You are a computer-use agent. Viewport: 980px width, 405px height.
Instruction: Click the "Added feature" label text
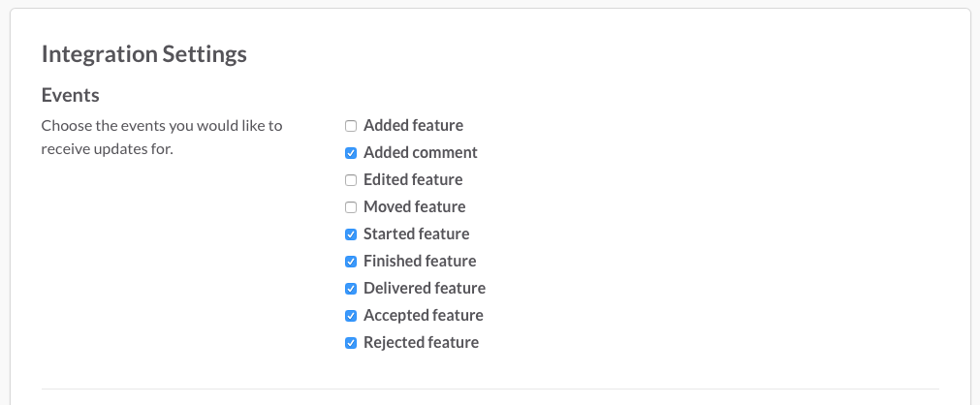pos(413,125)
